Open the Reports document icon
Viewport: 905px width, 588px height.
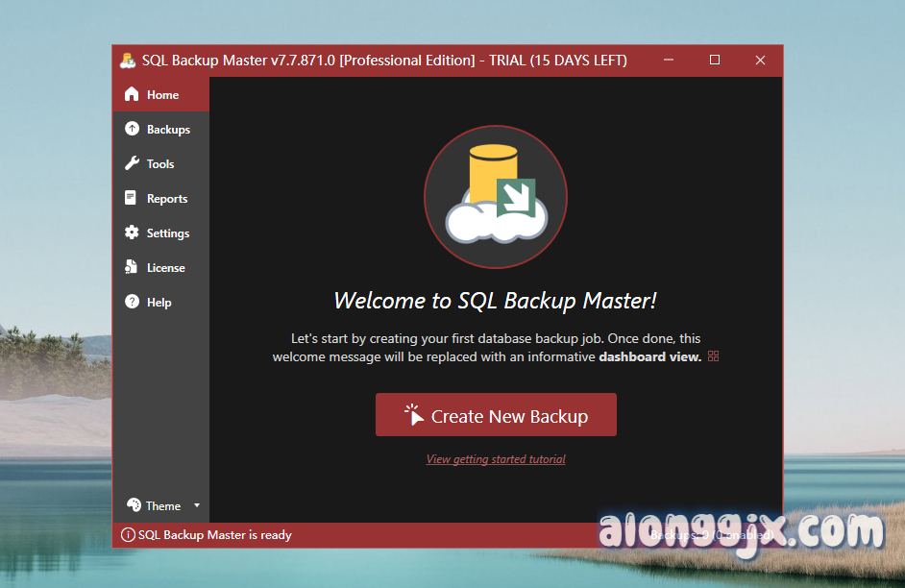tap(132, 199)
